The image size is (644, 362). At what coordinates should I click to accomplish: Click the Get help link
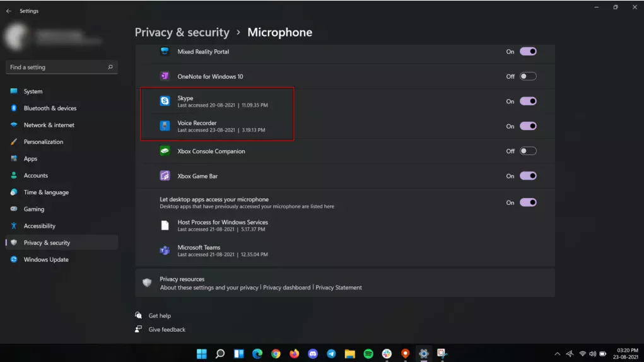point(160,315)
